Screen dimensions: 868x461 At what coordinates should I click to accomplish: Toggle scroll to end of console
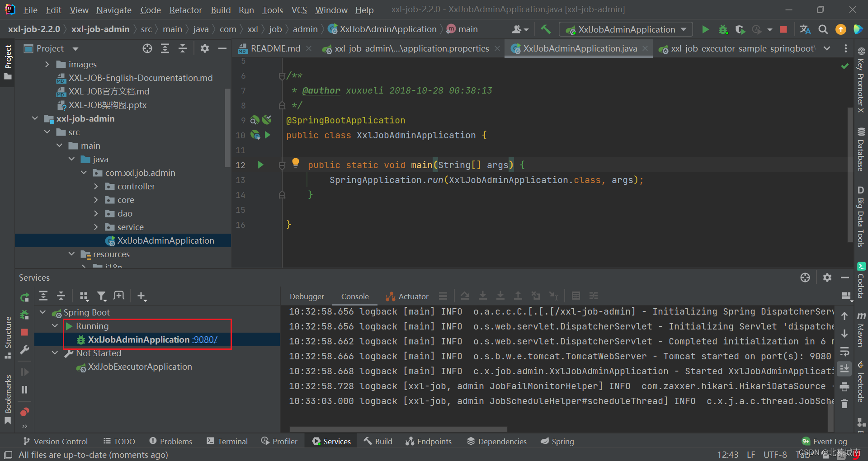844,369
